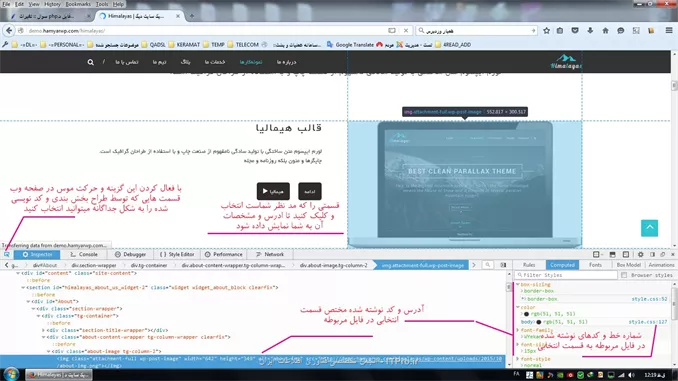Expand the font-family computed property

coord(518,330)
